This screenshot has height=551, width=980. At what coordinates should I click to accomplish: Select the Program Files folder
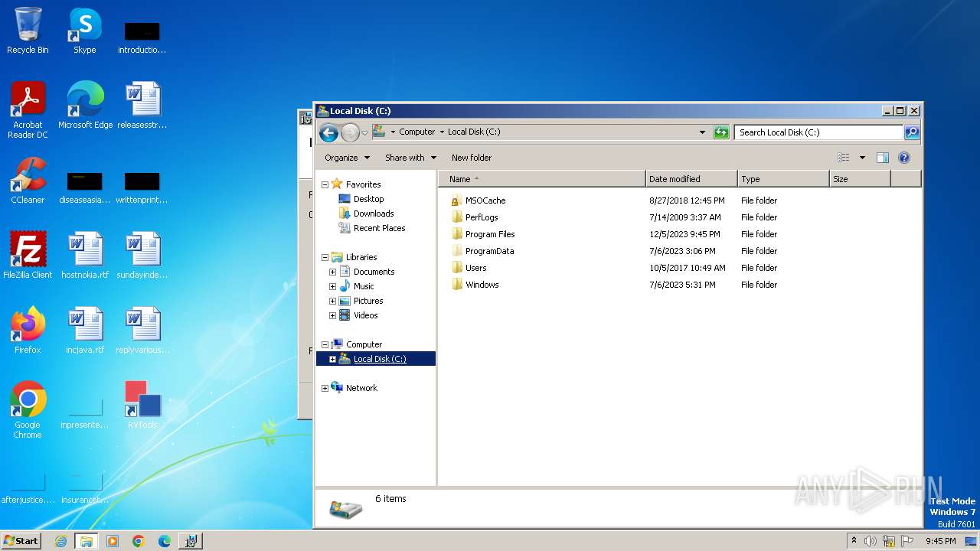(x=490, y=234)
